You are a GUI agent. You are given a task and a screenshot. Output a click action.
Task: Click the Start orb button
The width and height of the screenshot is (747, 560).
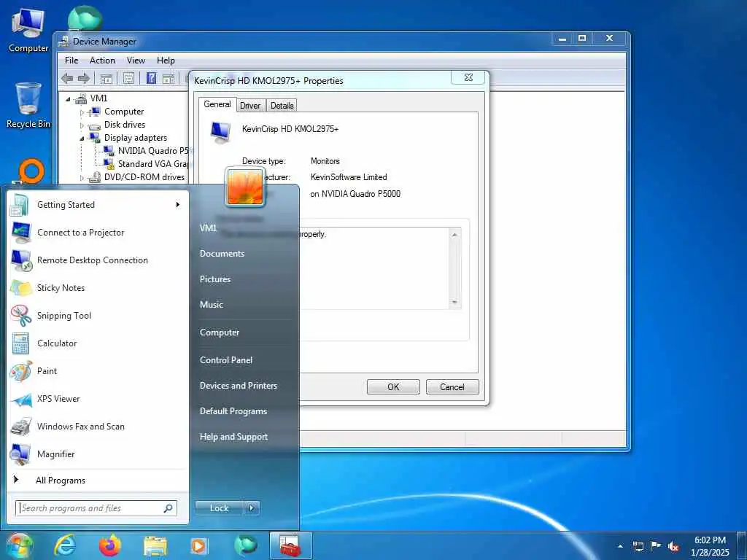[x=20, y=546]
